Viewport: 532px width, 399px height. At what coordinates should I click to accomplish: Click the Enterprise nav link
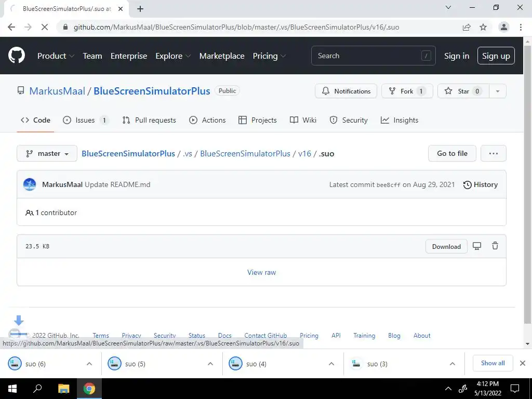[129, 56]
